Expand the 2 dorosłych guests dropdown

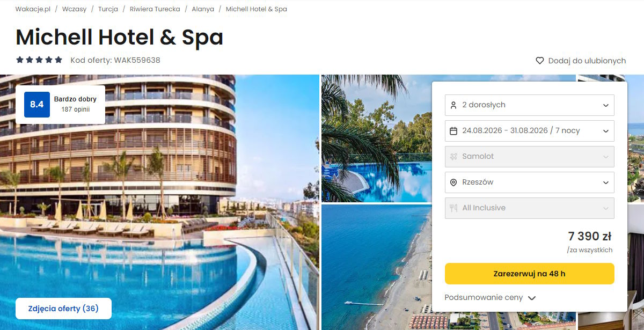pos(530,105)
